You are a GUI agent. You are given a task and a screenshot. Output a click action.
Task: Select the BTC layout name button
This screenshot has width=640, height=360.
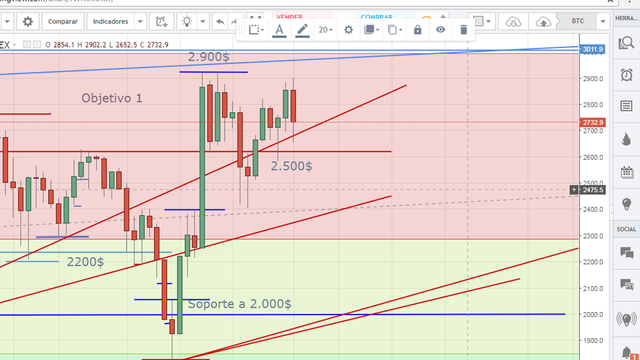click(577, 21)
